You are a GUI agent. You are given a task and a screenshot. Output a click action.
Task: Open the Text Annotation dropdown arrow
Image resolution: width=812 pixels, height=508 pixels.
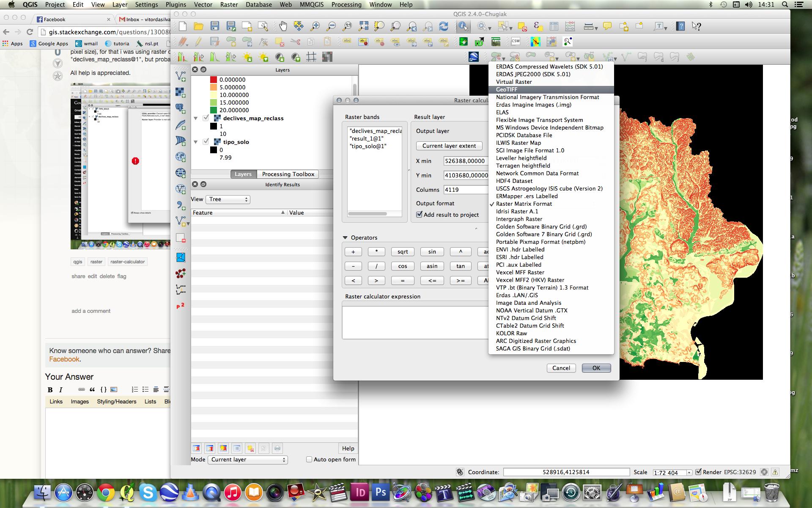[x=666, y=28]
